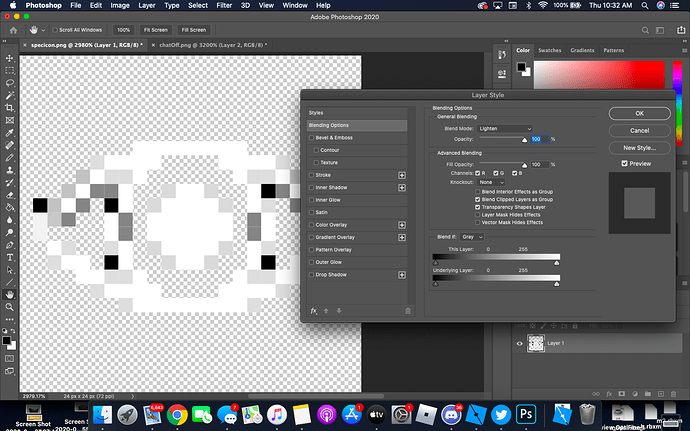Add another Stroke effect with plus icon
Screen dimensions: 690x431
[x=402, y=175]
